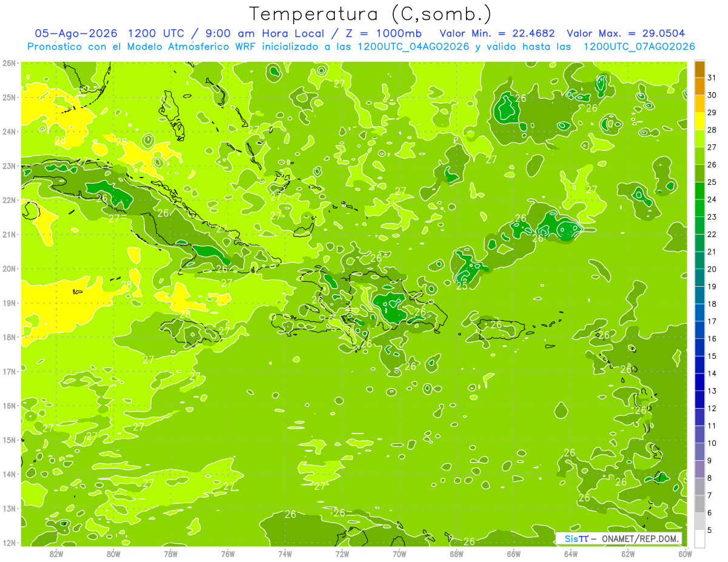
Task: Click the 20N latitude axis label
Action: coord(8,269)
